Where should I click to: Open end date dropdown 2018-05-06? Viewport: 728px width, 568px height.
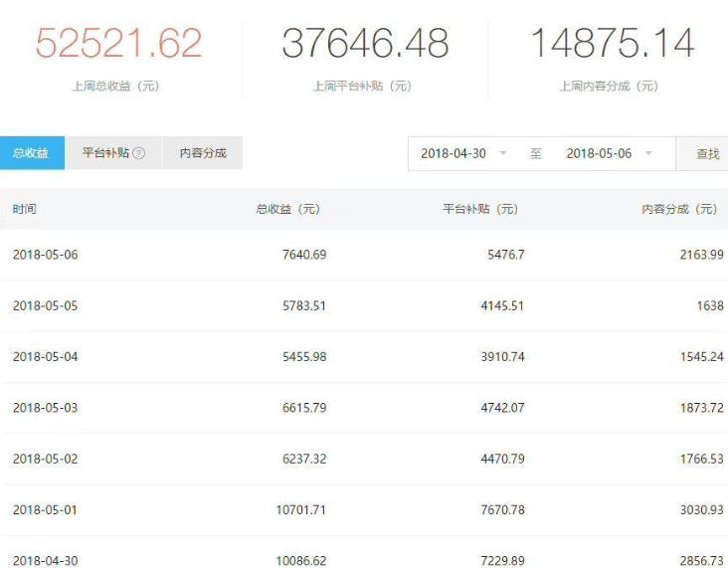coord(609,153)
